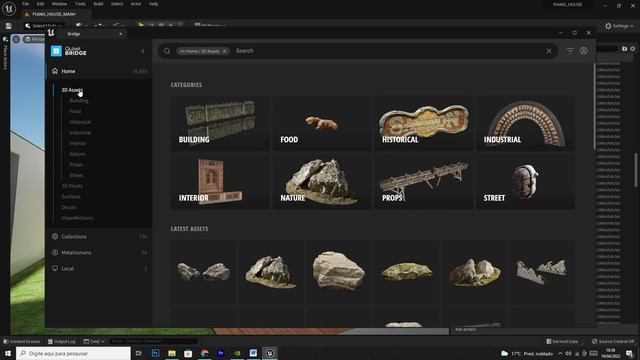The width and height of the screenshot is (640, 360).
Task: Clear the search with the X icon
Action: coord(549,51)
